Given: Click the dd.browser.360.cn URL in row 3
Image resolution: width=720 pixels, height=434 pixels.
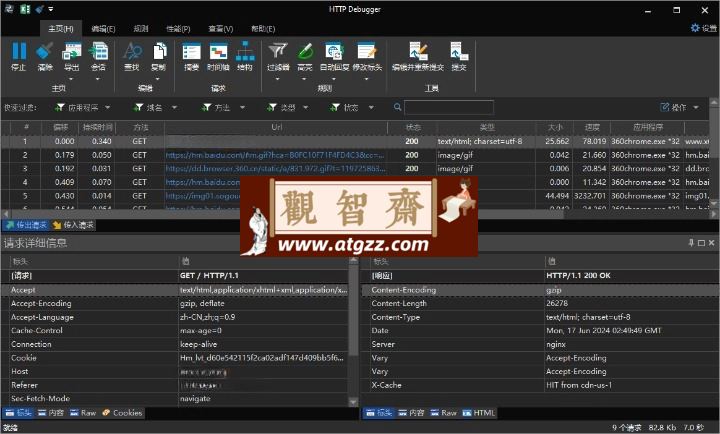Looking at the screenshot, I should 275,169.
